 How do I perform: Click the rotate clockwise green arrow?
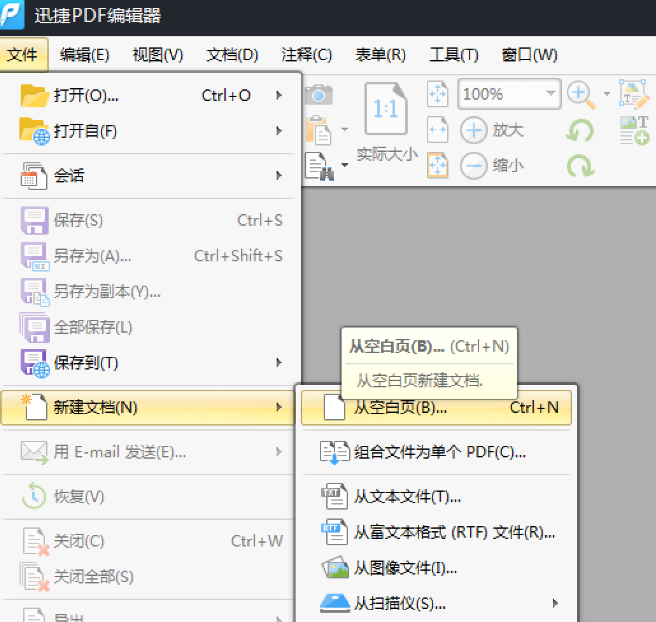[580, 166]
